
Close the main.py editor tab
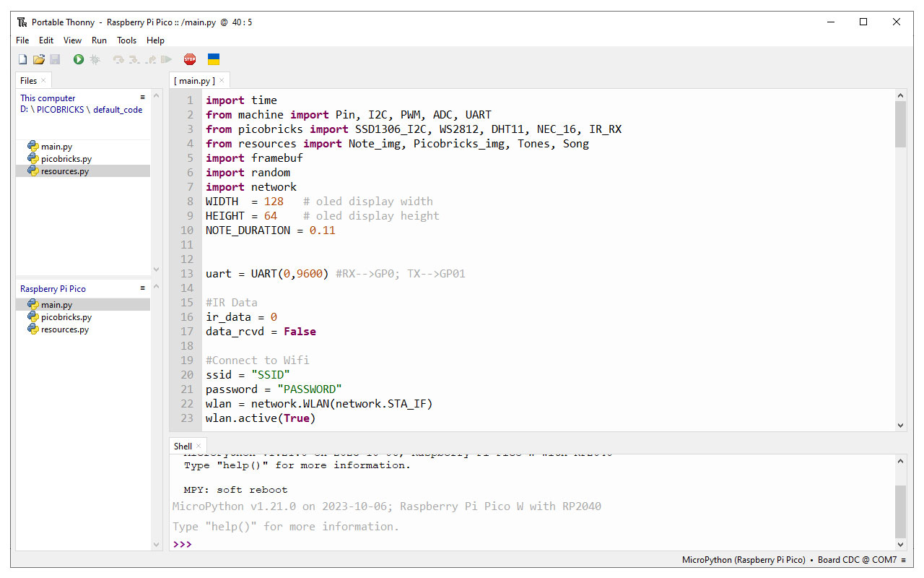pyautogui.click(x=222, y=80)
